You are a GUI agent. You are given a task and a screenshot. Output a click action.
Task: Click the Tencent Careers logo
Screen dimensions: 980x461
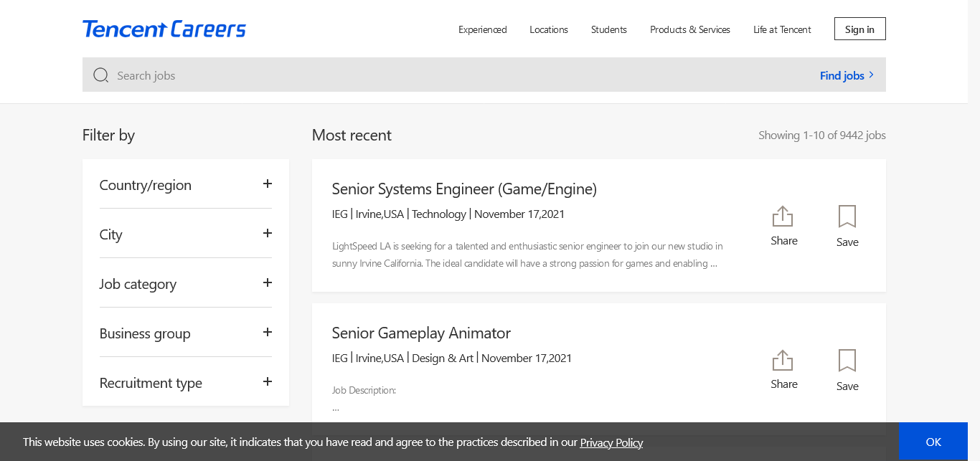pos(164,29)
